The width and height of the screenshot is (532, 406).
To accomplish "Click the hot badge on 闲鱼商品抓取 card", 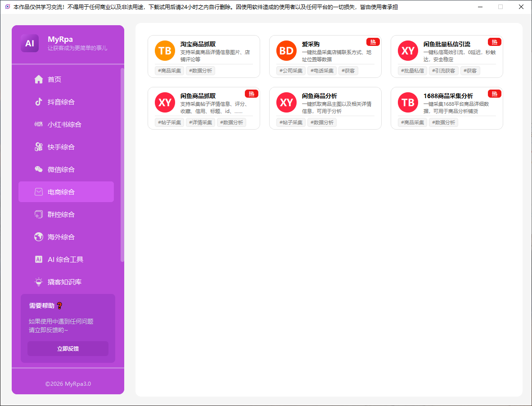I will tap(252, 94).
